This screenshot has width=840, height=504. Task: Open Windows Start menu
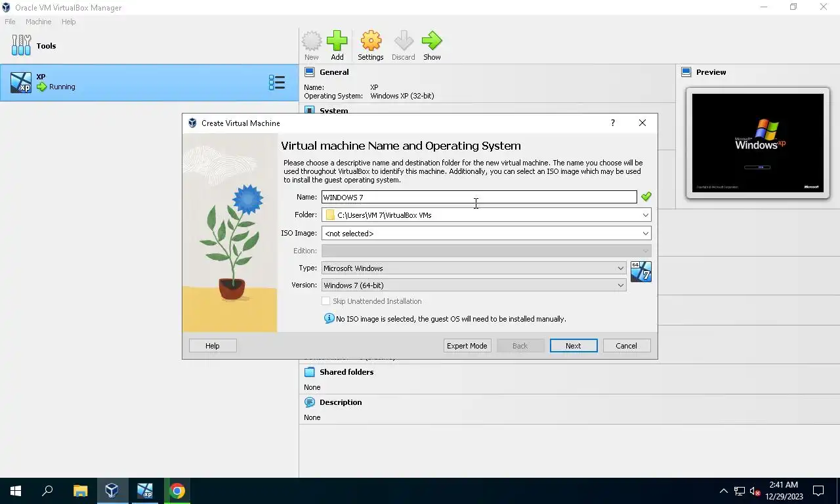pos(16,491)
